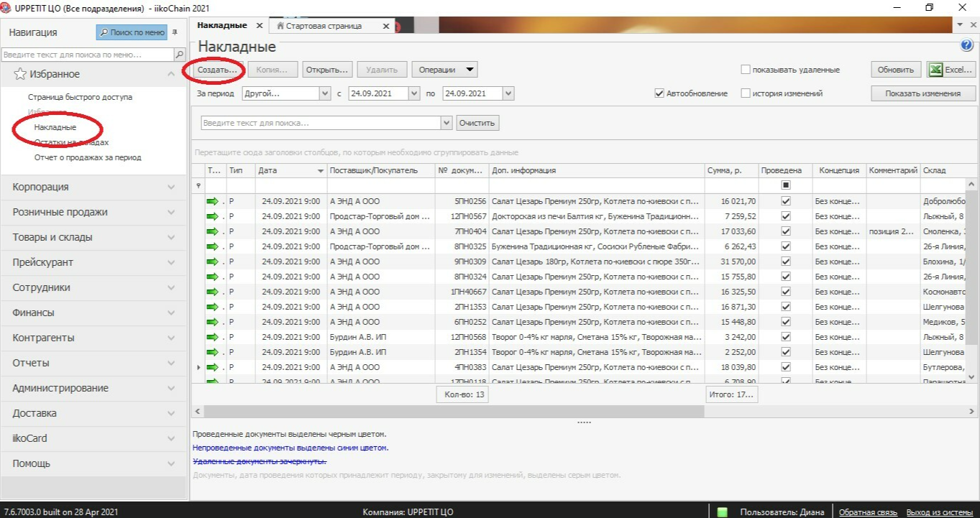Open the search text history dropdown arrow

click(x=447, y=123)
